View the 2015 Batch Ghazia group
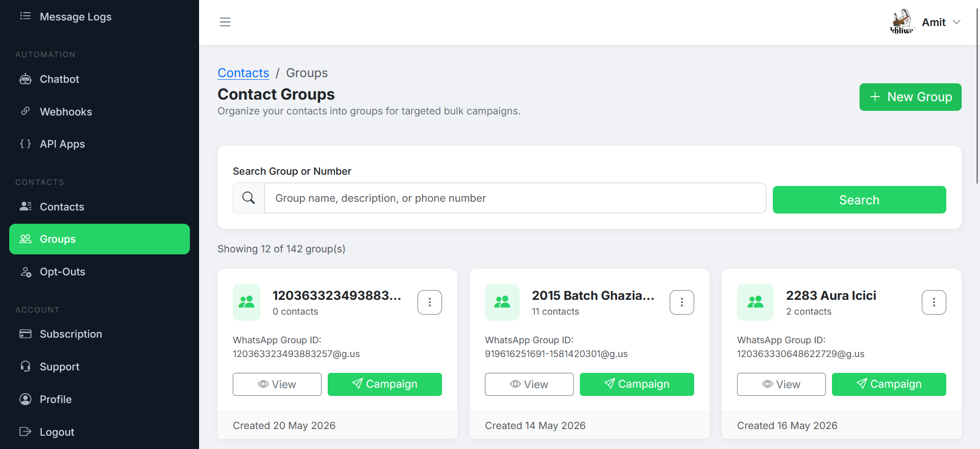 (x=529, y=384)
